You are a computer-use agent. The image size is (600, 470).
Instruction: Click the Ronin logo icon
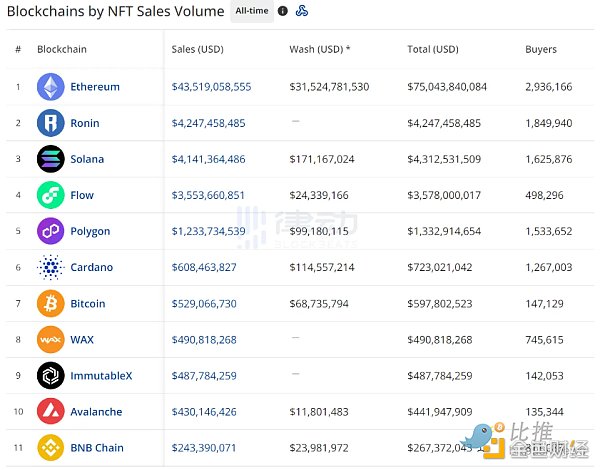(50, 123)
